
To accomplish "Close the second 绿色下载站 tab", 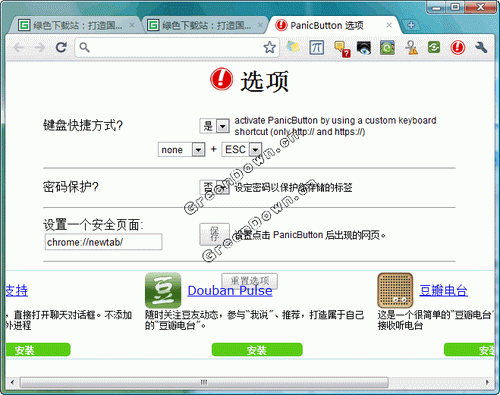I will tap(260, 25).
